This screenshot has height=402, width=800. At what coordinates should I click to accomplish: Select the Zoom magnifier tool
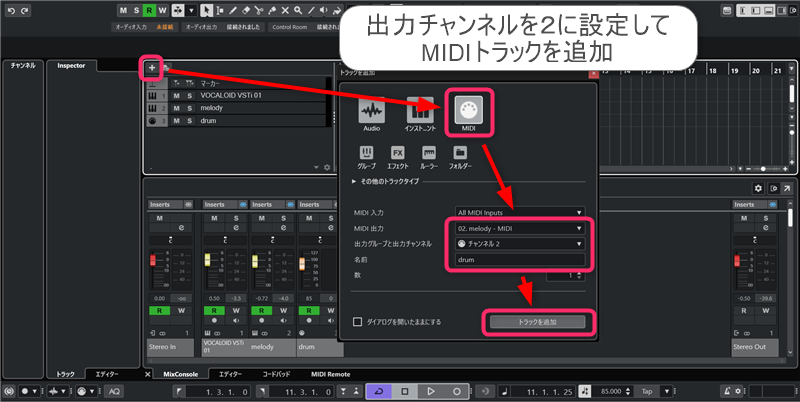[x=298, y=10]
